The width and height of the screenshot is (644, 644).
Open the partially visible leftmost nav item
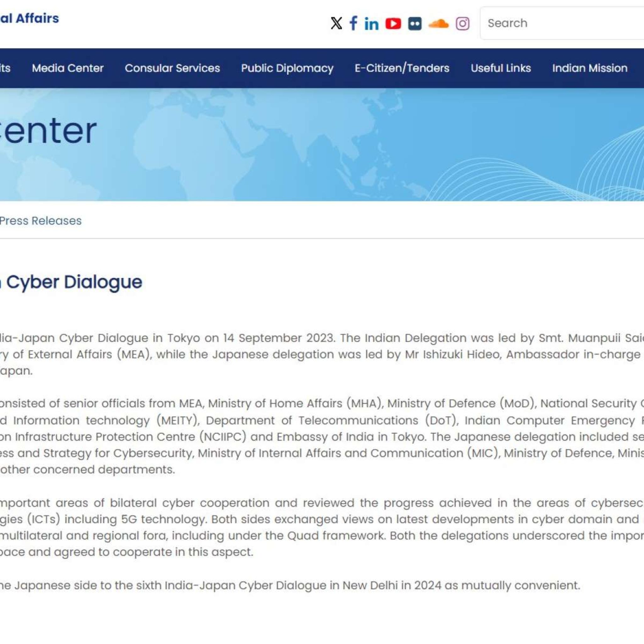click(x=5, y=68)
